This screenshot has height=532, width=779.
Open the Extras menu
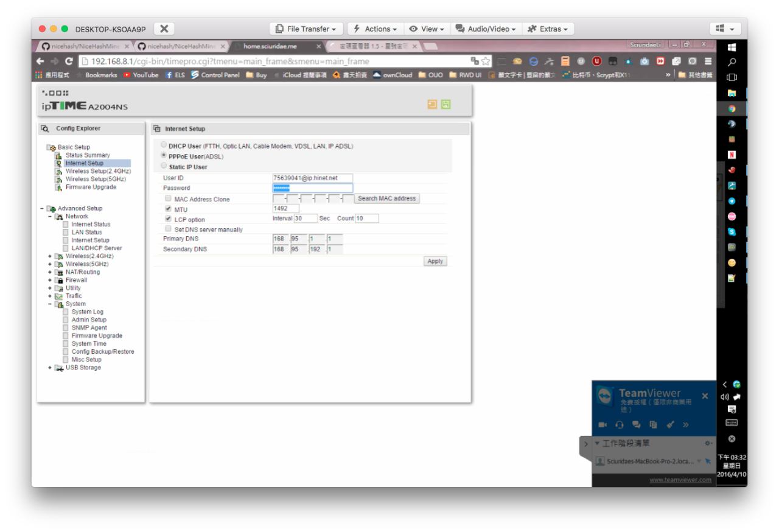point(548,29)
